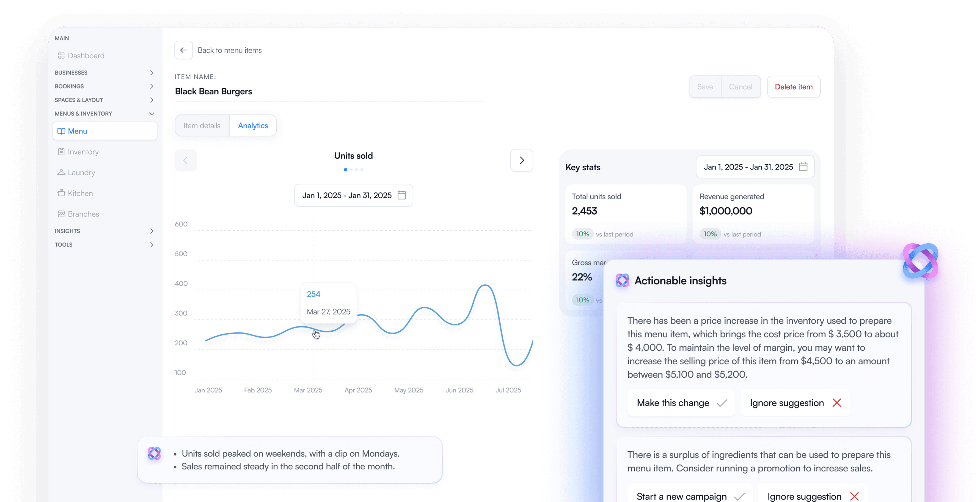
Task: Click the Key stats calendar icon
Action: 803,167
